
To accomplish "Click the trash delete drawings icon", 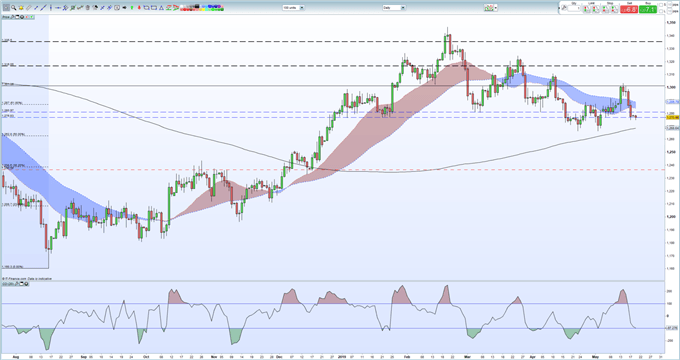I will [88, 7].
